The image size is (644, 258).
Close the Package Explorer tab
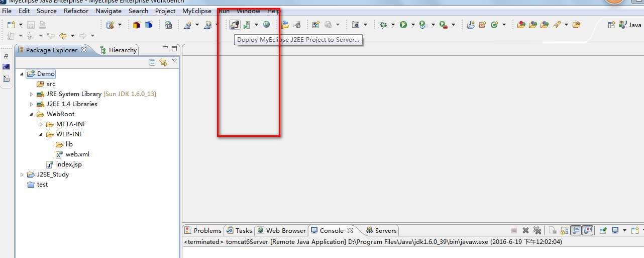[84, 50]
